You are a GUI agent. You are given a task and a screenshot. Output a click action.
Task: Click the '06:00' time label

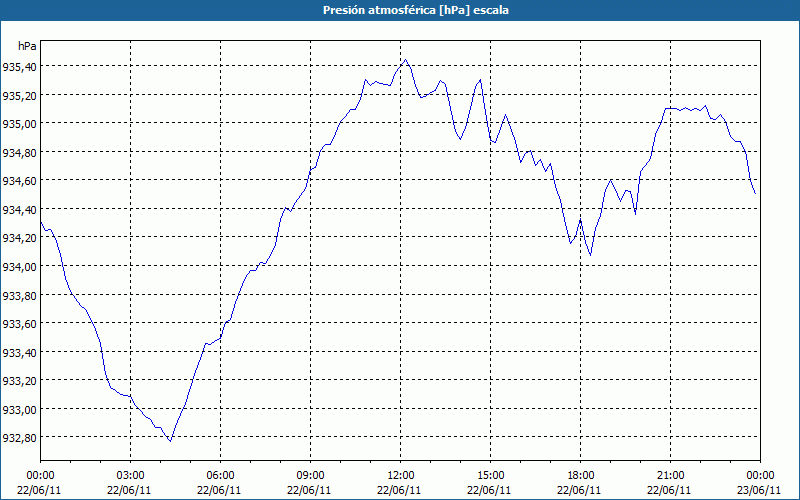point(220,476)
